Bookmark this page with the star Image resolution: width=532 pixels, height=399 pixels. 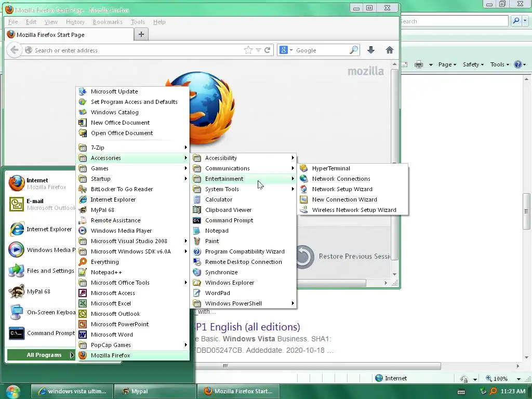pos(248,50)
